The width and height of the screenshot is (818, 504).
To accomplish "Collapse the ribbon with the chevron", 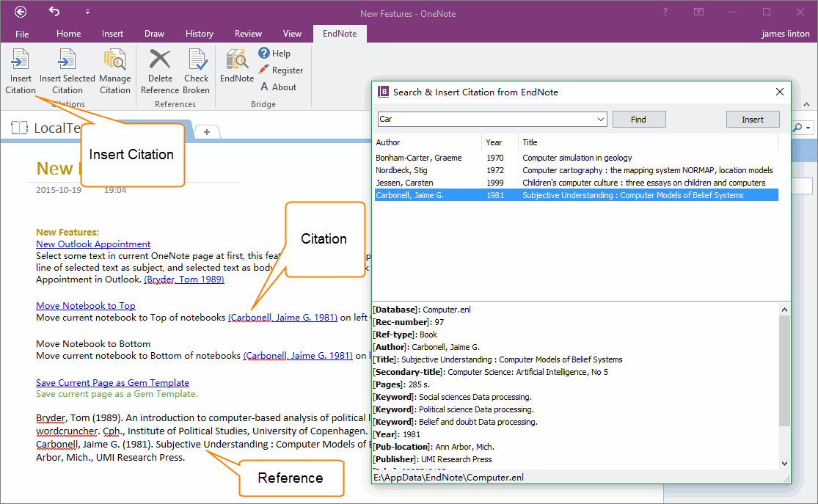I will pos(806,104).
